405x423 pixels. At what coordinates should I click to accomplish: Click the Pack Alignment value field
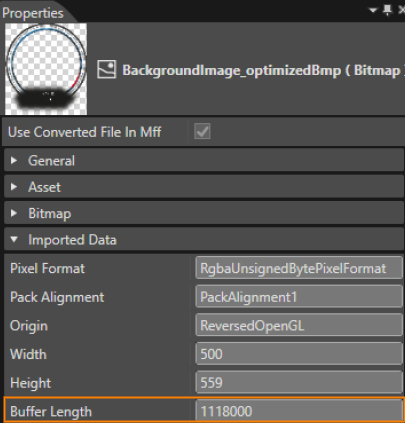pyautogui.click(x=299, y=296)
